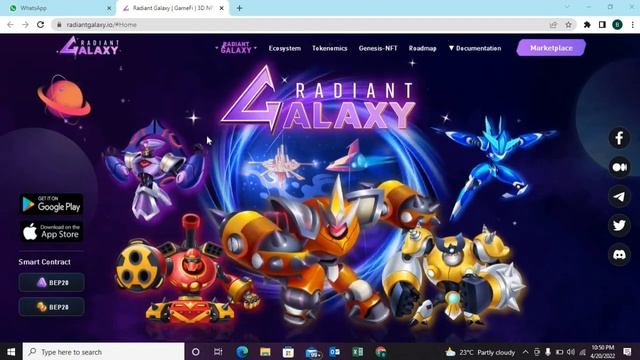
Task: Click the Google Play download badge
Action: [51, 204]
